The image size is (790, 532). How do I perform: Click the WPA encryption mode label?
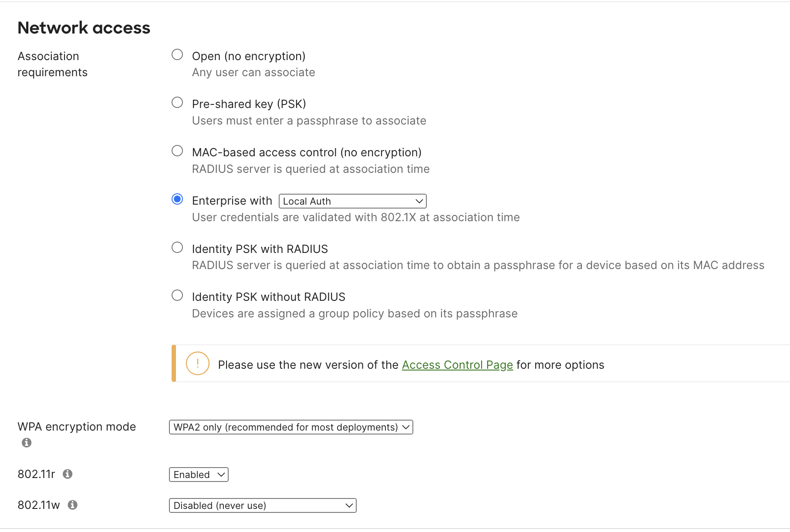point(77,427)
